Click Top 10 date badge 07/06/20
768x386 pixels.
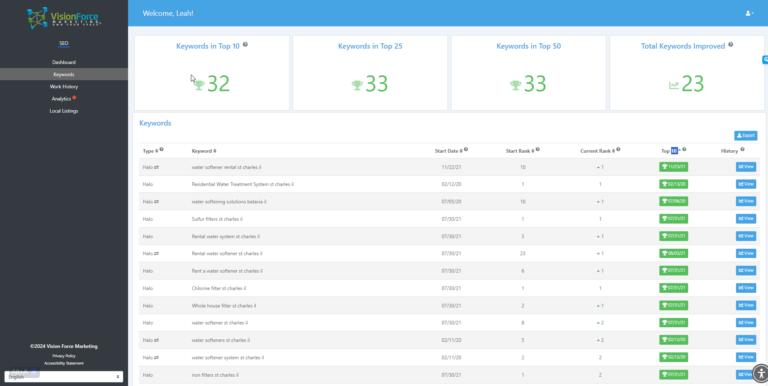point(673,202)
